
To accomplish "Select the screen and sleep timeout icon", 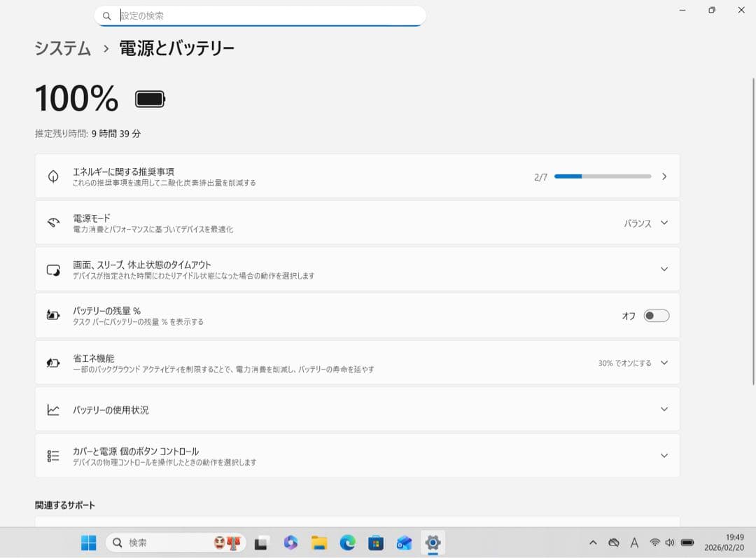I will pos(52,269).
